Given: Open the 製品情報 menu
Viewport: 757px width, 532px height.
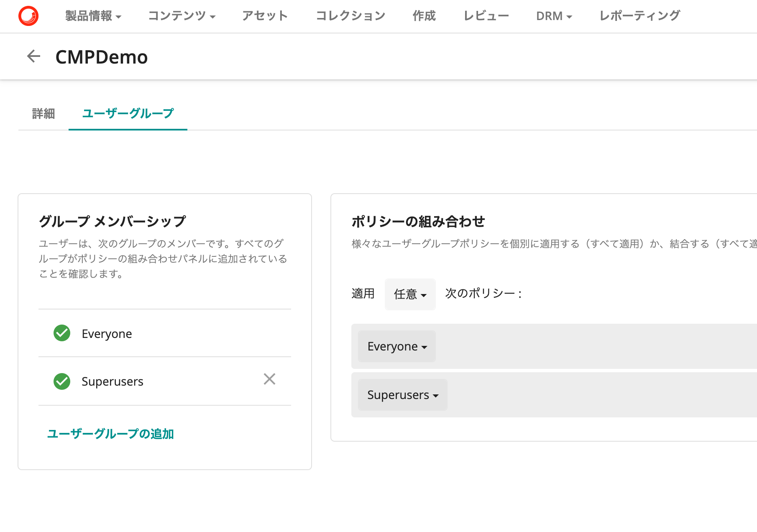Looking at the screenshot, I should tap(93, 16).
